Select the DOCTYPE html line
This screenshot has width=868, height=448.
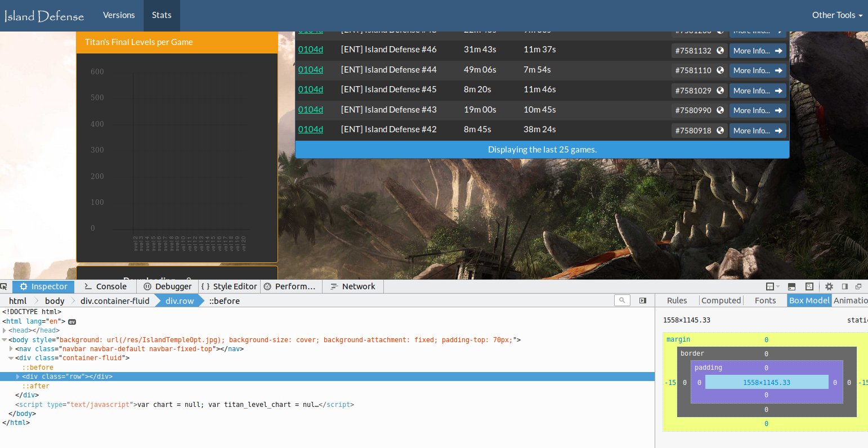[32, 312]
